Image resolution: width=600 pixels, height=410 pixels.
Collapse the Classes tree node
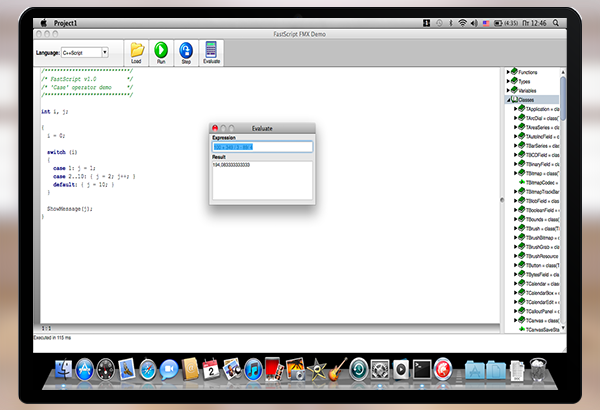click(508, 99)
